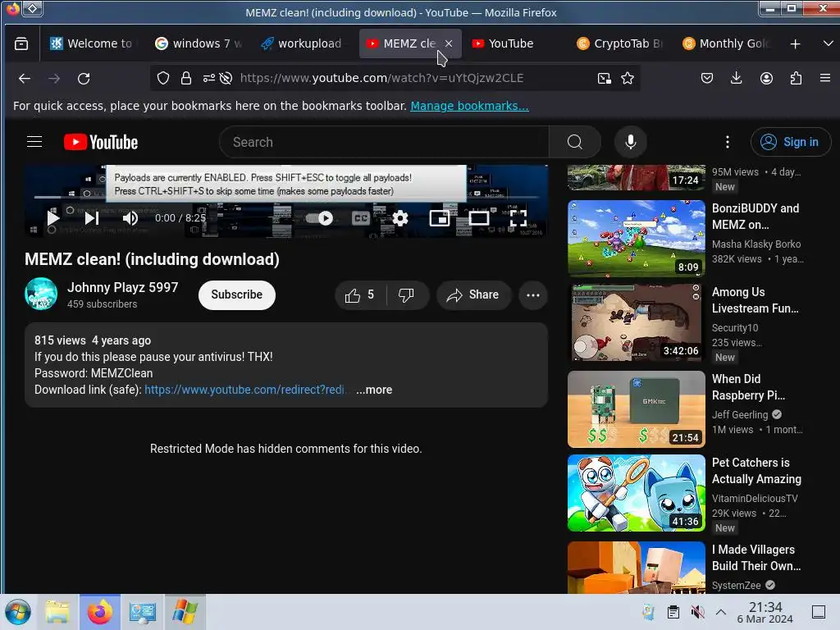Enable theater mode in player
840x630 pixels.
(479, 218)
